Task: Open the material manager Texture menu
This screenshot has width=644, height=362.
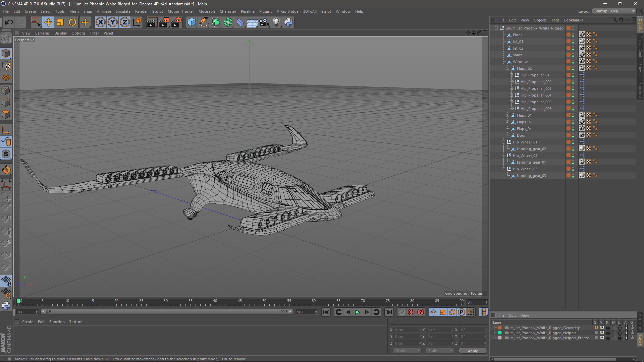Action: 75,322
